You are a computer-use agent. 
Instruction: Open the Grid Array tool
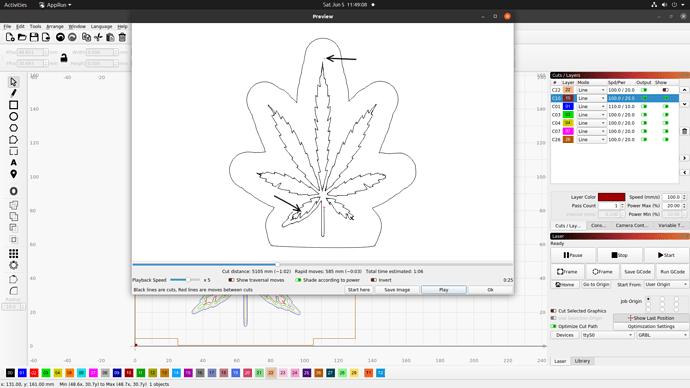[x=13, y=253]
